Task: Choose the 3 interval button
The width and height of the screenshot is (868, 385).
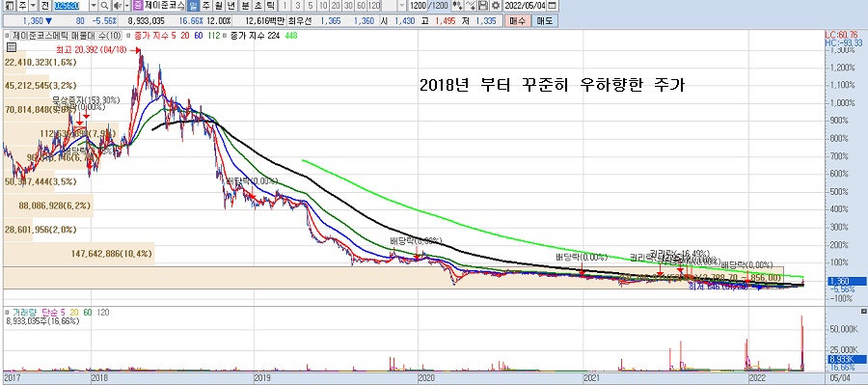Action: (x=298, y=6)
